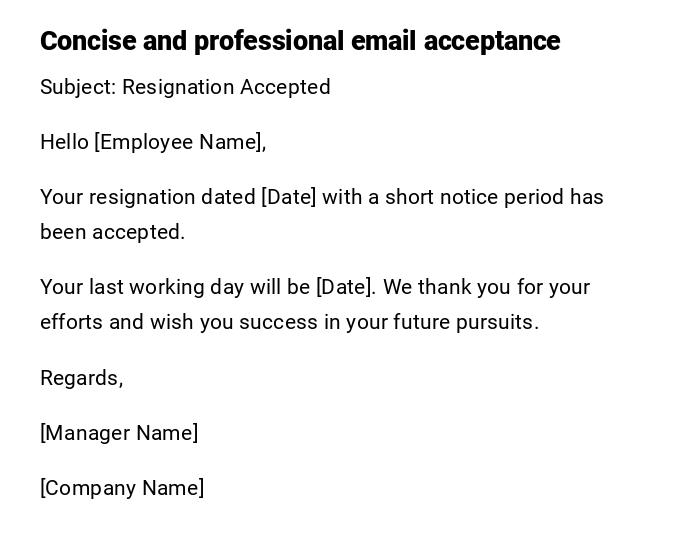
Task: Click the word 'Hello' in the greeting
Action: pos(64,142)
